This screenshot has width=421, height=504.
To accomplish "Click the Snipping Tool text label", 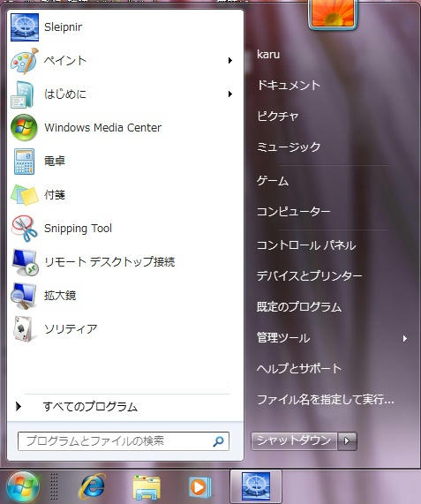I will click(x=78, y=229).
